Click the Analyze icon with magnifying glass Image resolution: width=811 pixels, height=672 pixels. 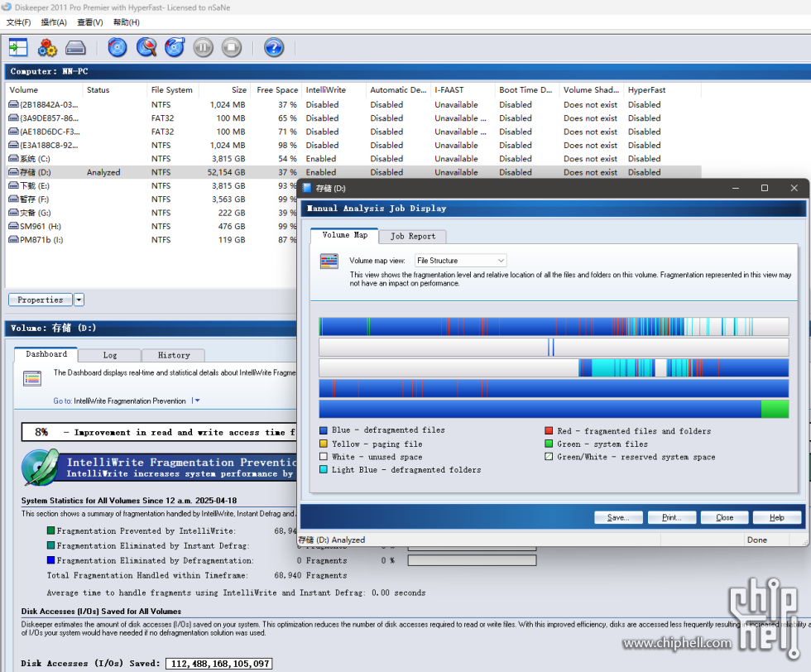tap(146, 48)
